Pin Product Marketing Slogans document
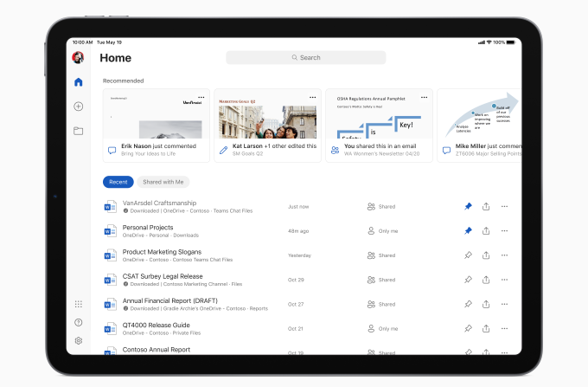Viewport: 588px width, 387px height. (468, 255)
